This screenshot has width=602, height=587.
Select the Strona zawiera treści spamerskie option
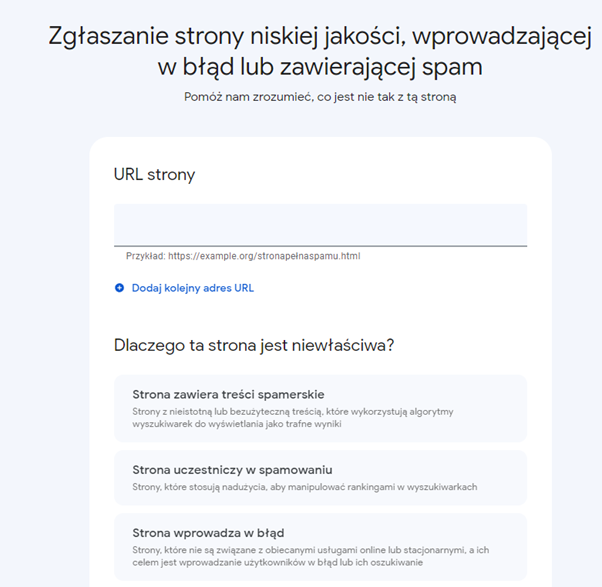pos(320,408)
